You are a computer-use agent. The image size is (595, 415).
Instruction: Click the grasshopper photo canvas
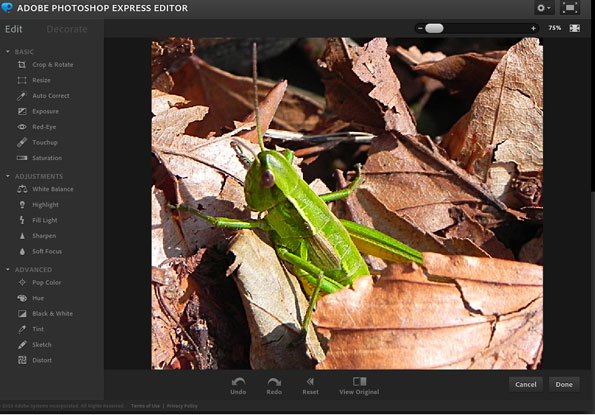click(x=347, y=203)
